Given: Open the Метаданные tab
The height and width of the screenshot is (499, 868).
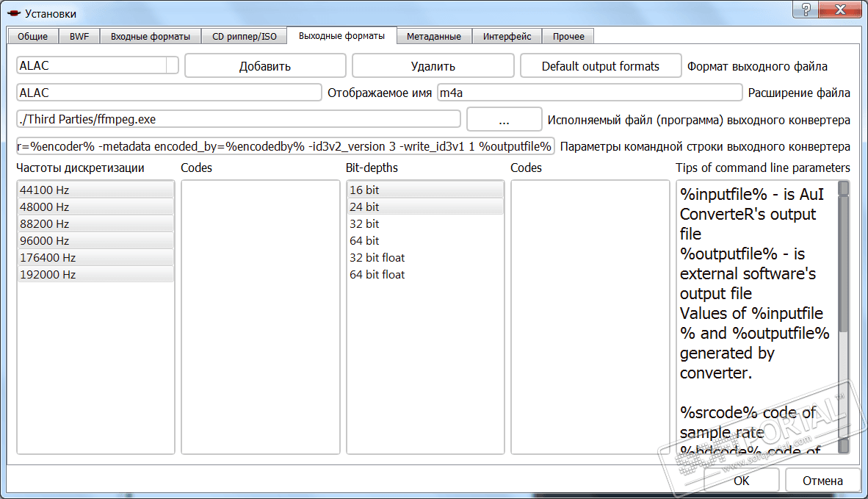Looking at the screenshot, I should point(434,37).
